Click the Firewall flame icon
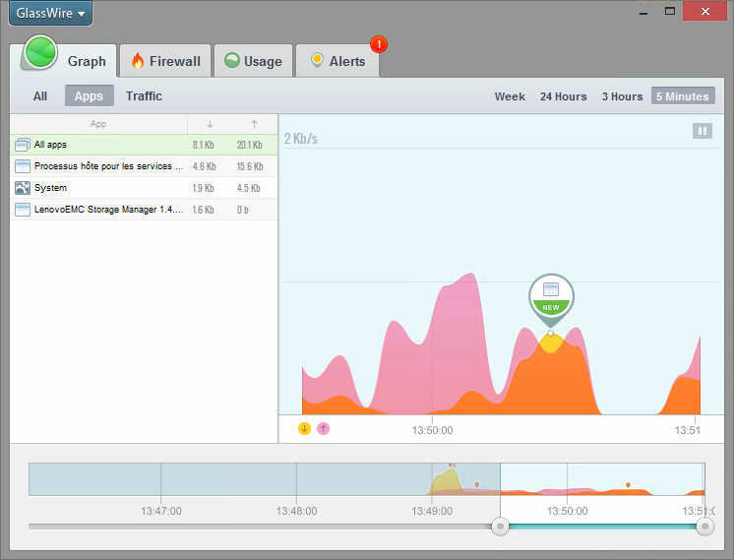Viewport: 734px width, 560px height. click(x=138, y=60)
